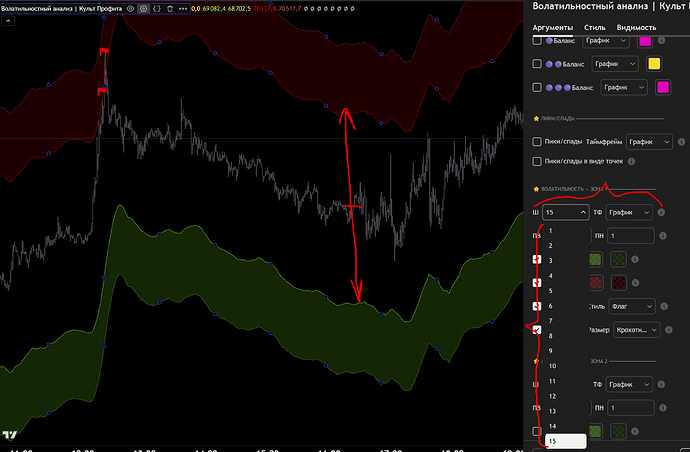Pick the yellow Баланс color swatch
This screenshot has height=452, width=690.
click(x=654, y=65)
